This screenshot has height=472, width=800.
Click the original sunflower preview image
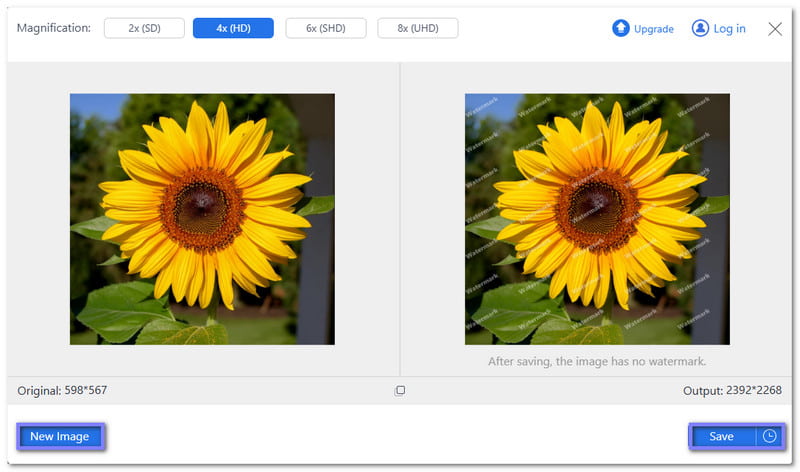point(202,219)
